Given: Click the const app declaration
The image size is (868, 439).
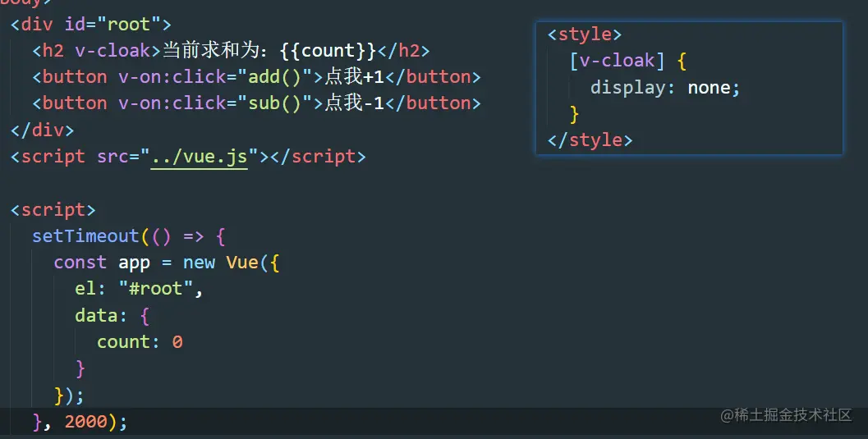Looking at the screenshot, I should [x=102, y=263].
